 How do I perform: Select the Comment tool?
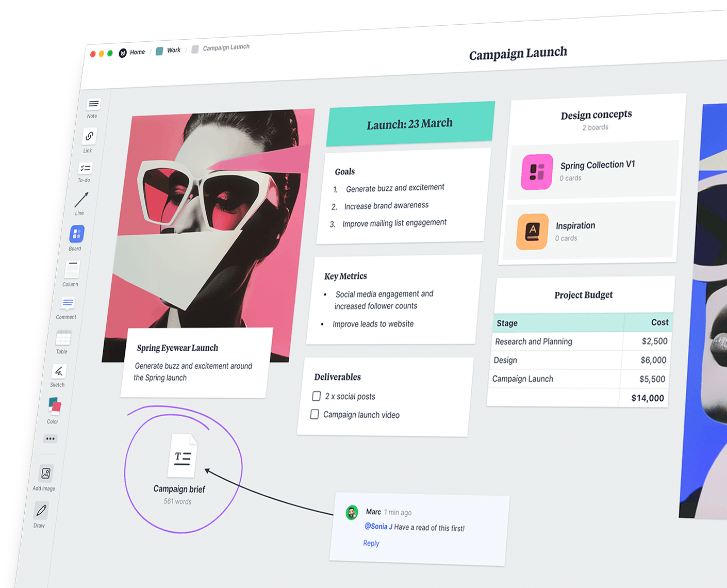point(68,303)
